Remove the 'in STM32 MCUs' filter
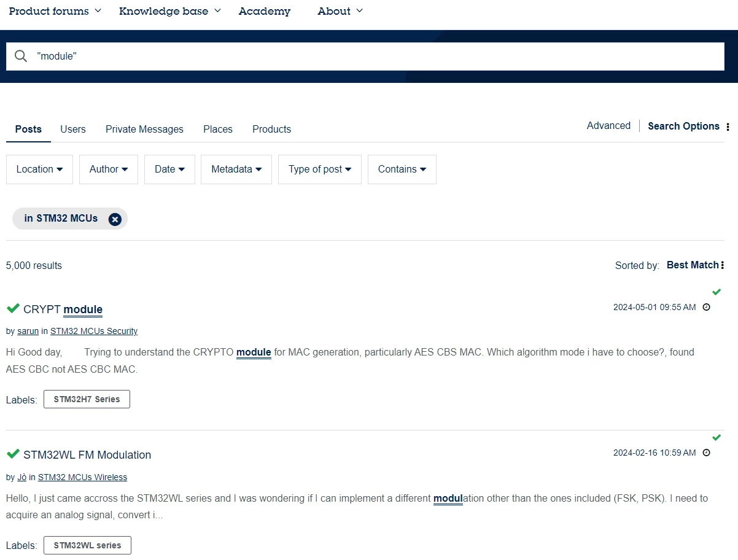This screenshot has height=560, width=738. (115, 219)
